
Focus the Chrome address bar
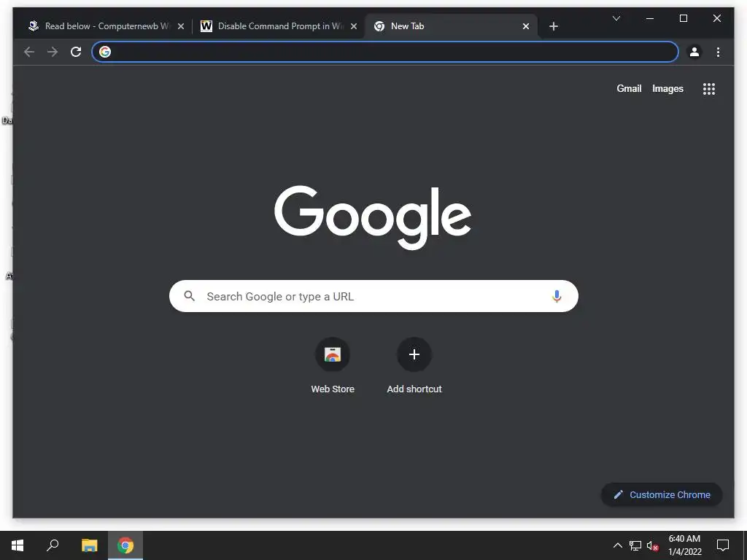(x=385, y=52)
